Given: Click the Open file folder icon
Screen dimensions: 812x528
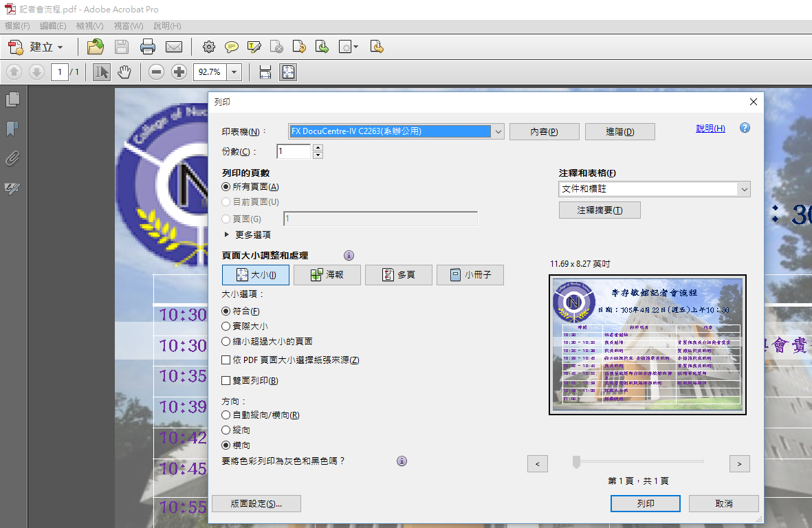Looking at the screenshot, I should coord(96,47).
